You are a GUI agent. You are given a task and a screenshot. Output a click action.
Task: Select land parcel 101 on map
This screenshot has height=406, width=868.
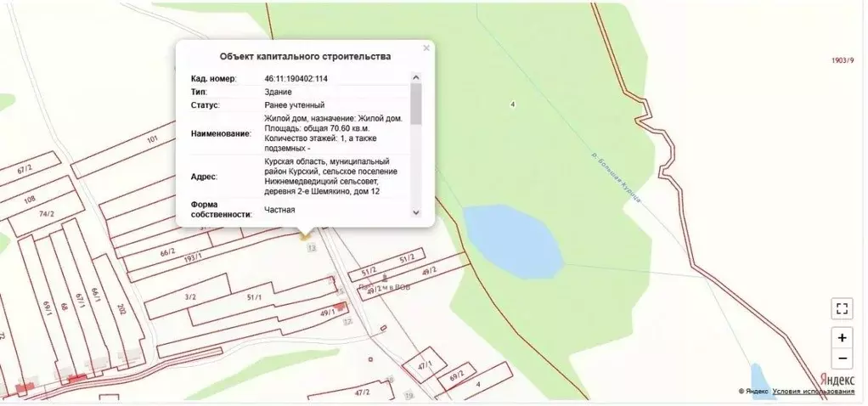(x=153, y=138)
